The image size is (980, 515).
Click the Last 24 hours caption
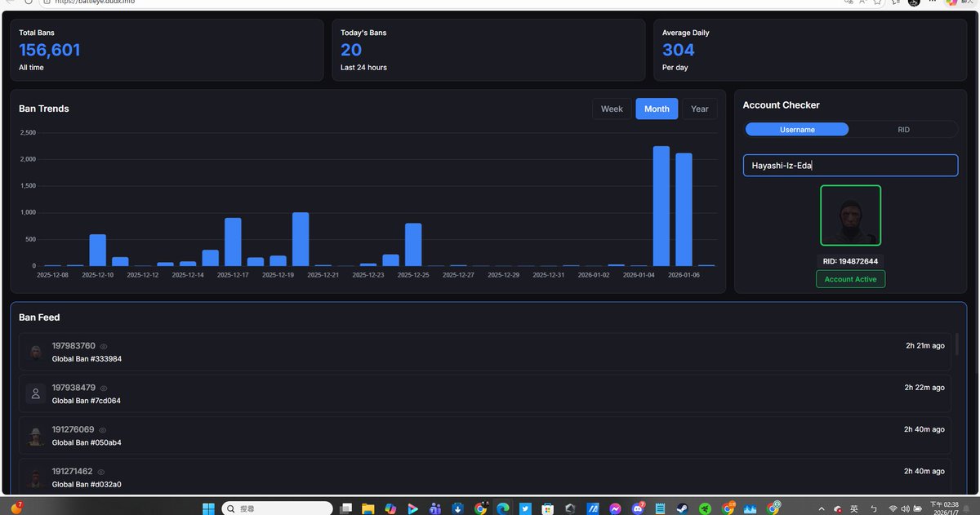tap(363, 68)
